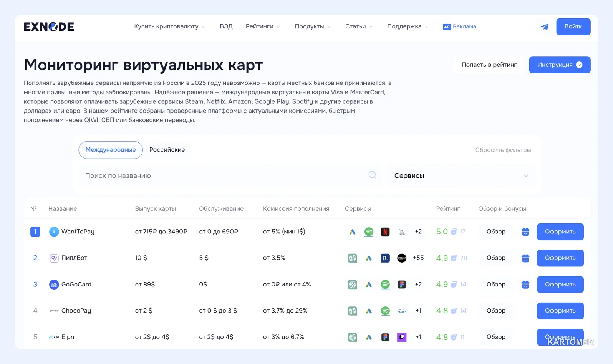Expand the Рейтинги menu
The height and width of the screenshot is (364, 613).
tap(263, 26)
